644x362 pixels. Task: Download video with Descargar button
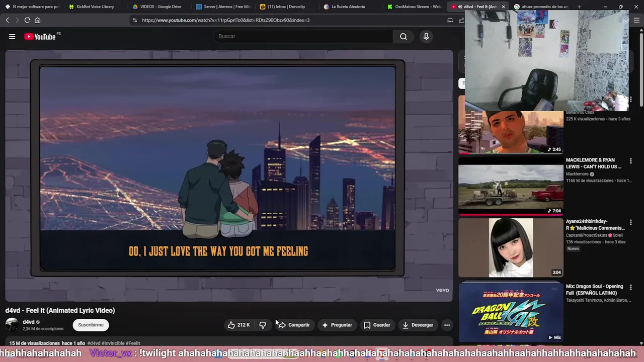418,325
